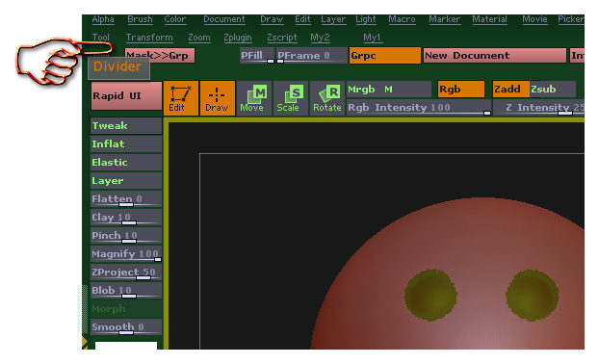This screenshot has height=364, width=599.
Task: Open the Draw menu
Action: (x=272, y=19)
